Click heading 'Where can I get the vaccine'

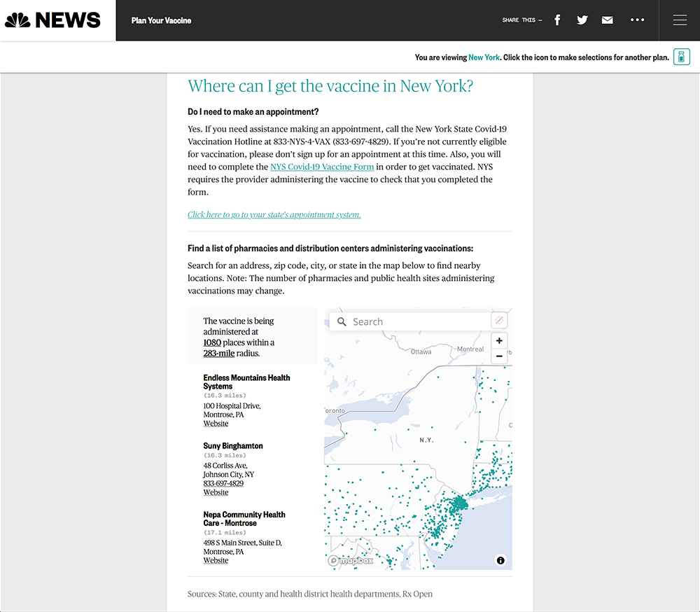coord(330,85)
